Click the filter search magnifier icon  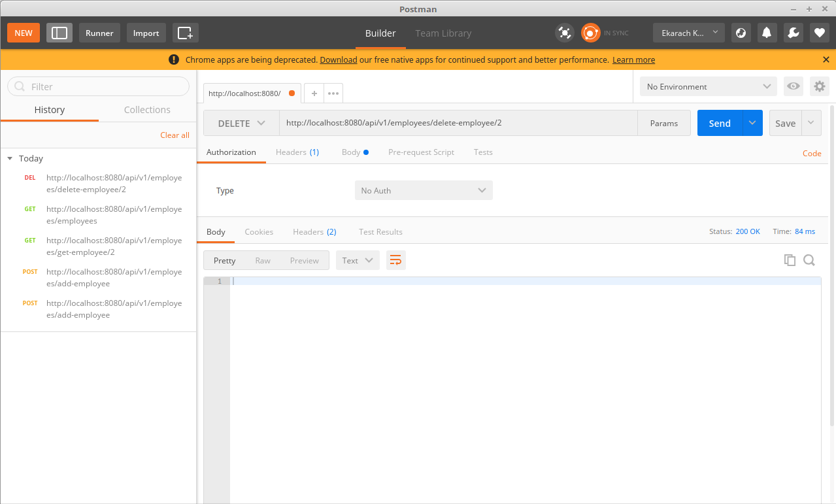(x=20, y=86)
